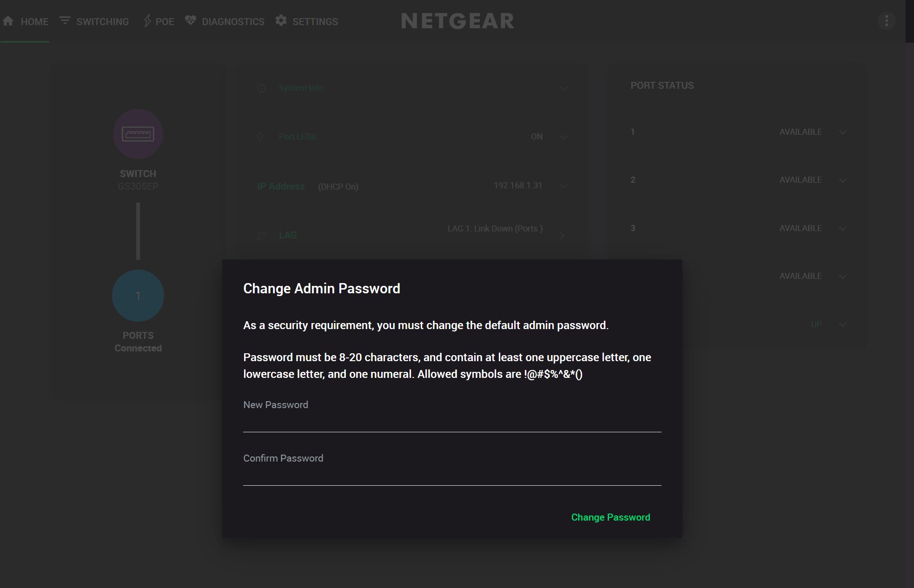Open the SETTINGS menu item

tap(315, 21)
